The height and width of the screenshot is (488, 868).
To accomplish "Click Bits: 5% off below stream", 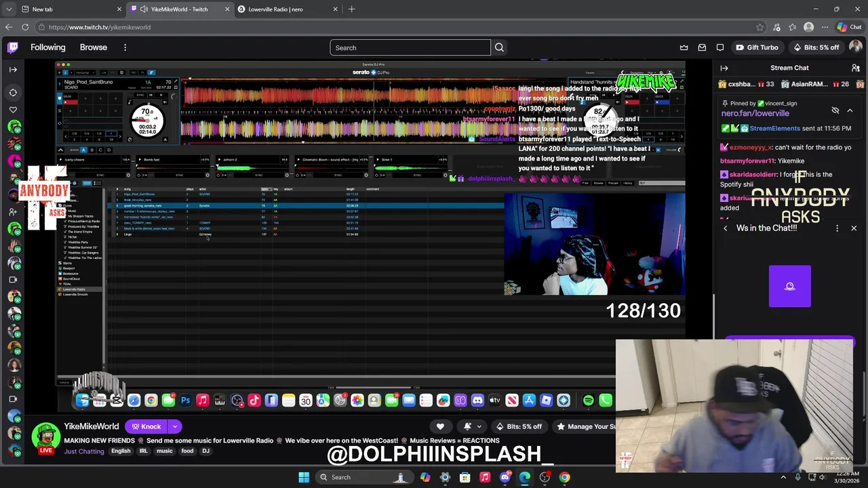I will 519,426.
